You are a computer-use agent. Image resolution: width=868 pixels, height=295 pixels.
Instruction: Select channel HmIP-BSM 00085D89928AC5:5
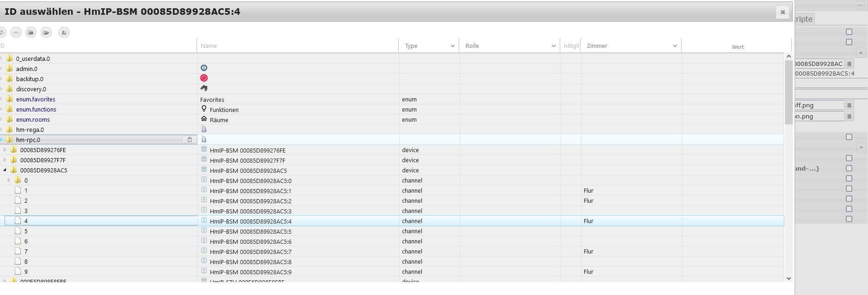[x=392, y=231]
